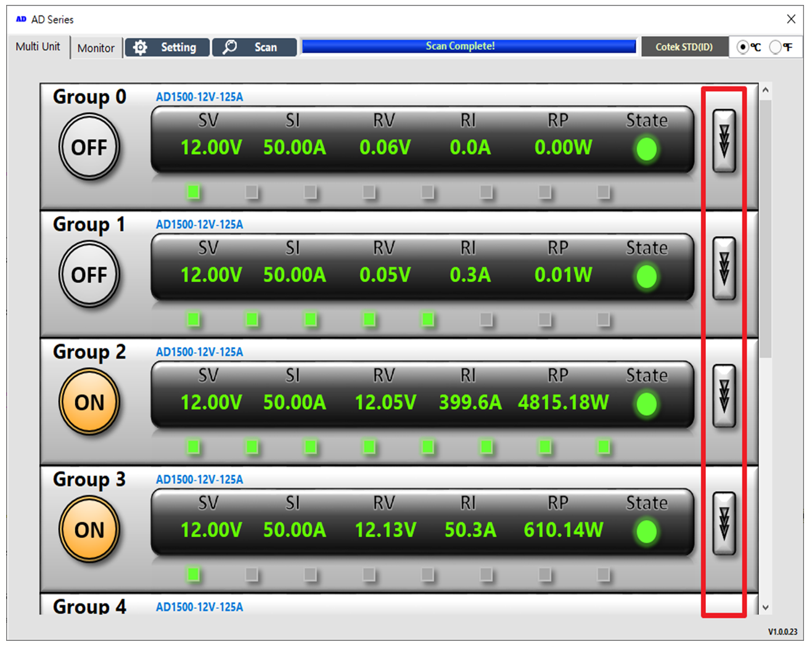
Task: Click Group 2 eighth green unit LED
Action: coord(604,447)
